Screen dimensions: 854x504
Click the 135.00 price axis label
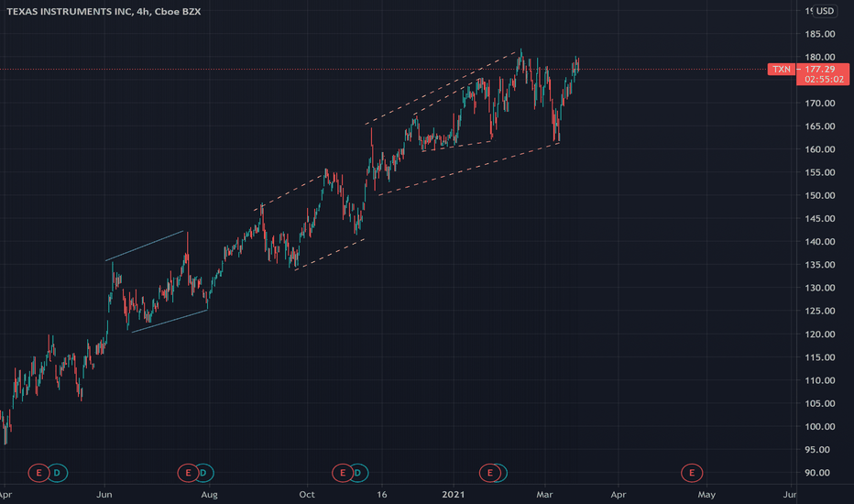[820, 265]
